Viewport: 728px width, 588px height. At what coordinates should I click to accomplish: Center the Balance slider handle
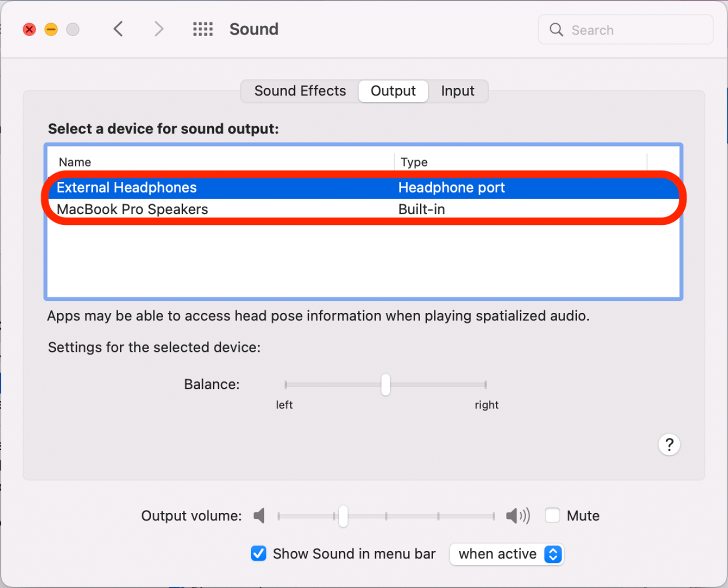(x=385, y=385)
